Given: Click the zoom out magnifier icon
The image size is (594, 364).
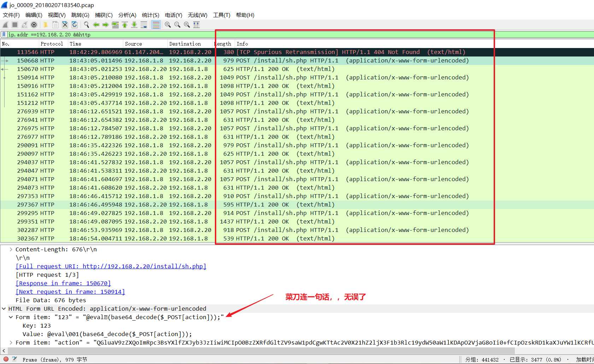Looking at the screenshot, I should click(x=177, y=25).
